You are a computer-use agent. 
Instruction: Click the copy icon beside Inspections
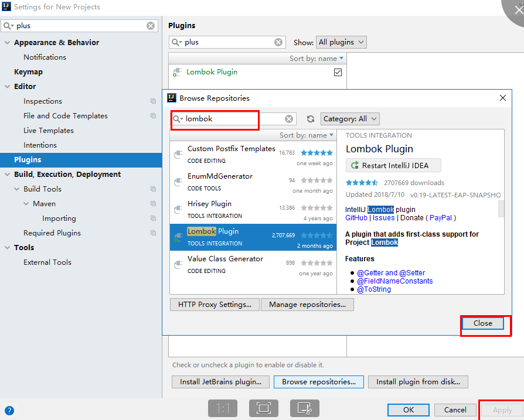coord(153,101)
